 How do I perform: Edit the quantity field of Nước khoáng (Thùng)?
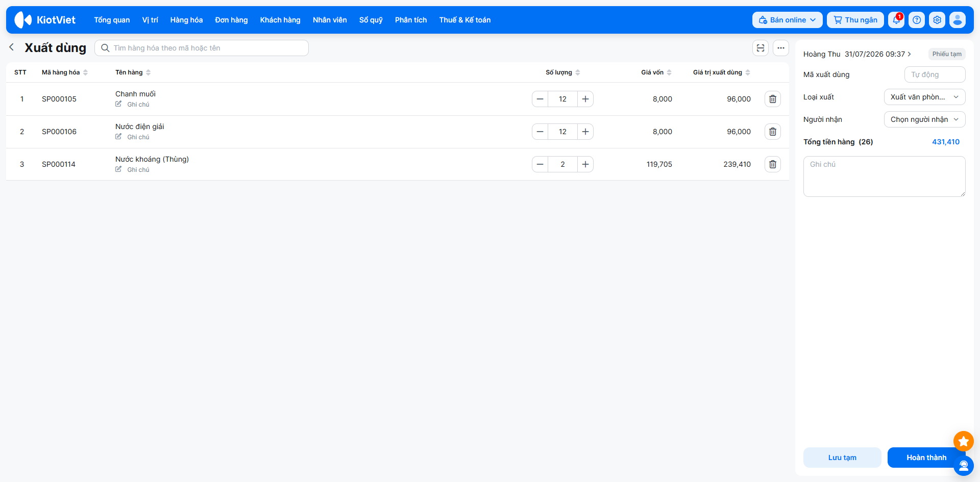coord(562,164)
